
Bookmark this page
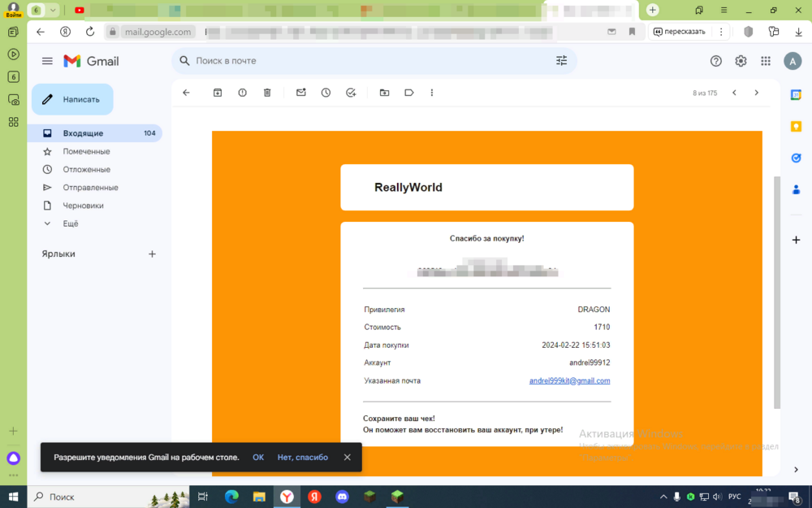pos(632,32)
